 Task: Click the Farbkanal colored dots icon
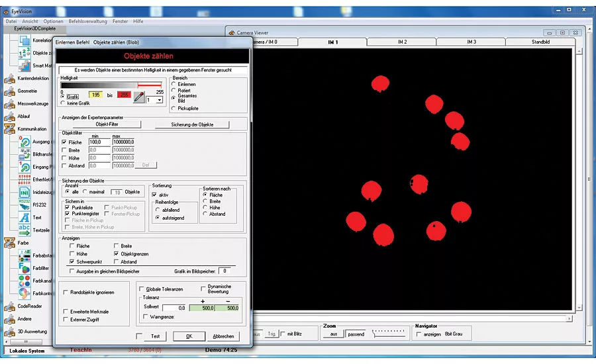tap(25, 281)
